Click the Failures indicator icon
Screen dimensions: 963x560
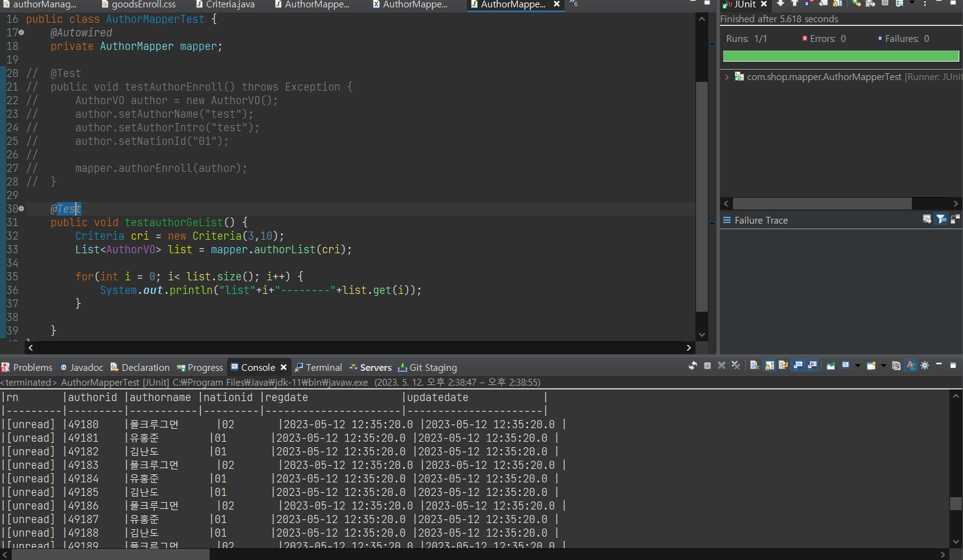click(x=880, y=38)
